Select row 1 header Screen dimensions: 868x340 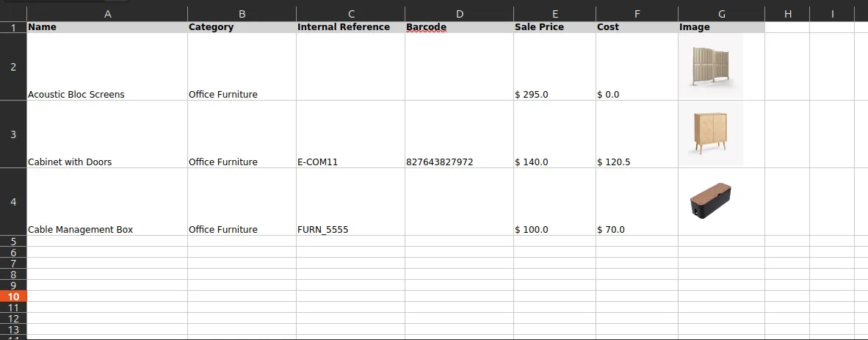[13, 27]
